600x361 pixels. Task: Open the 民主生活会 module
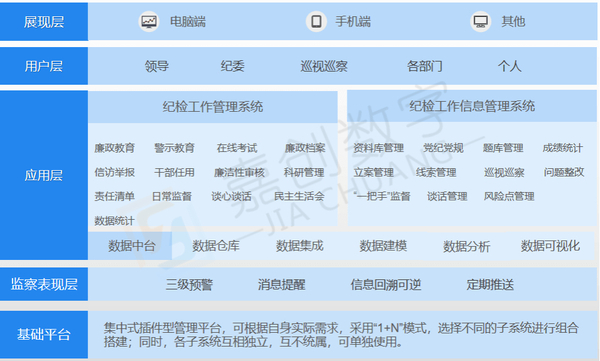(x=299, y=197)
